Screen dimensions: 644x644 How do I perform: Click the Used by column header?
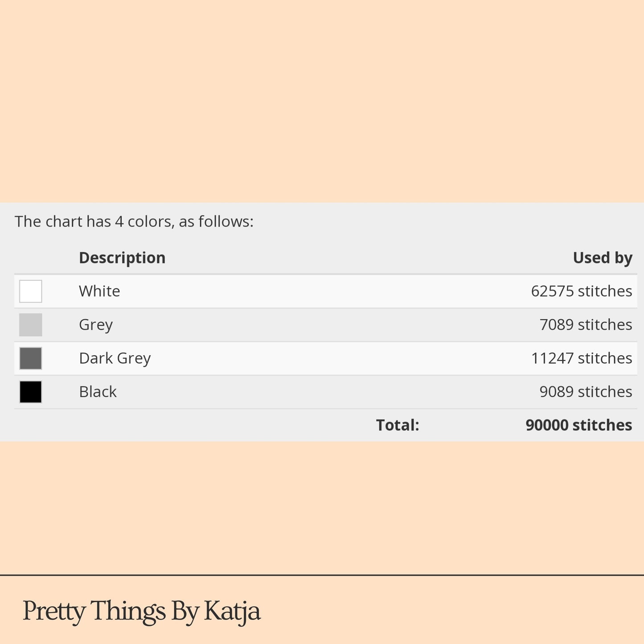pos(603,258)
